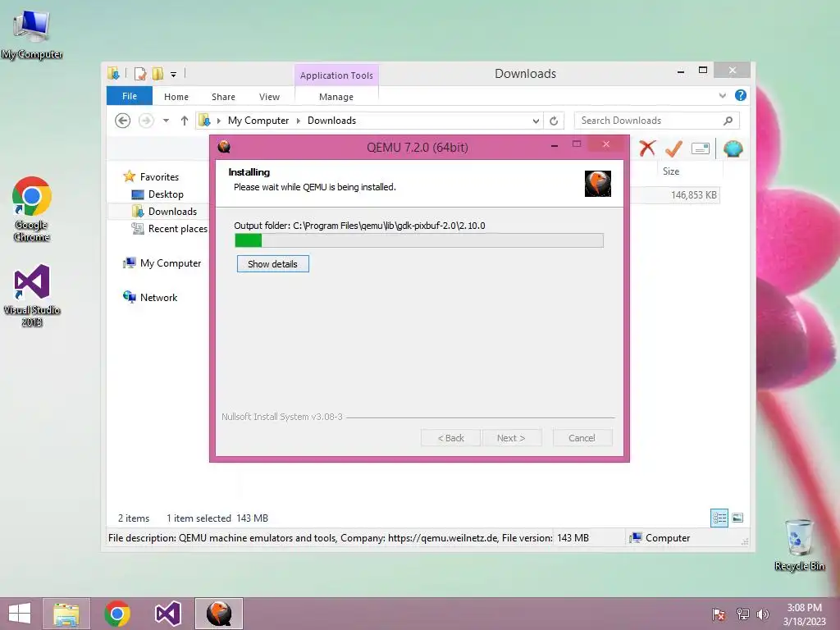Switch to Details view icon in status bar
840x630 pixels.
coord(719,518)
